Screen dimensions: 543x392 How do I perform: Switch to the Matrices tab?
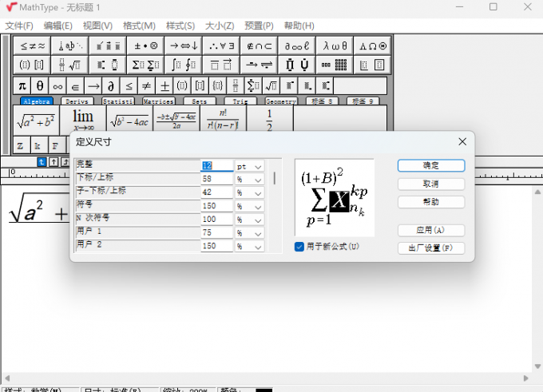159,101
